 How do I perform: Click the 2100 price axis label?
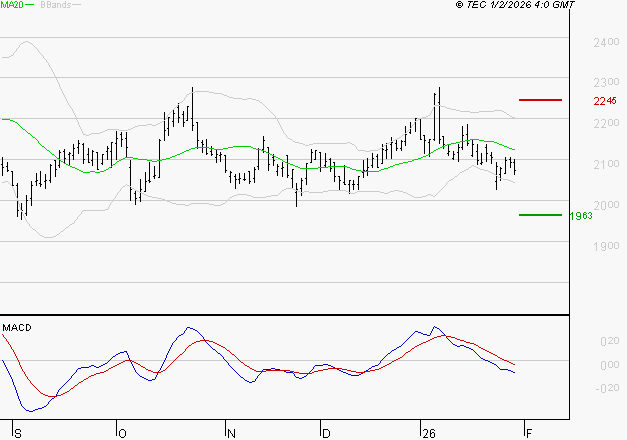(x=606, y=164)
